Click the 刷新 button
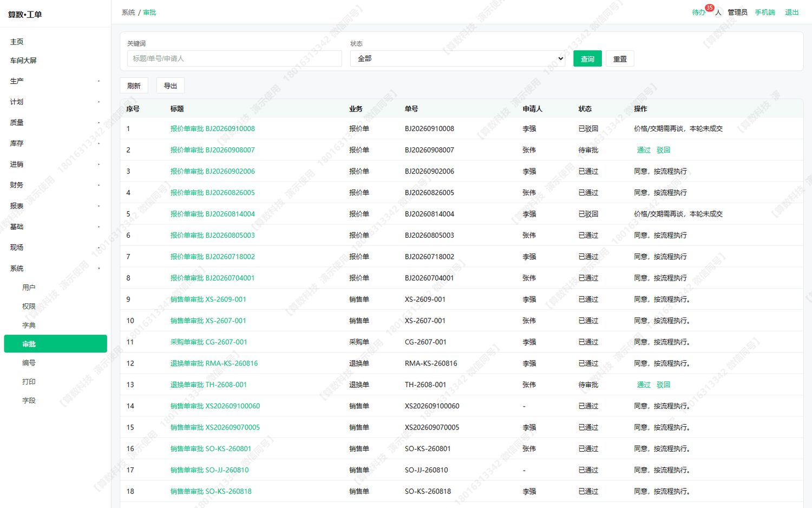This screenshot has width=812, height=508. pos(134,86)
